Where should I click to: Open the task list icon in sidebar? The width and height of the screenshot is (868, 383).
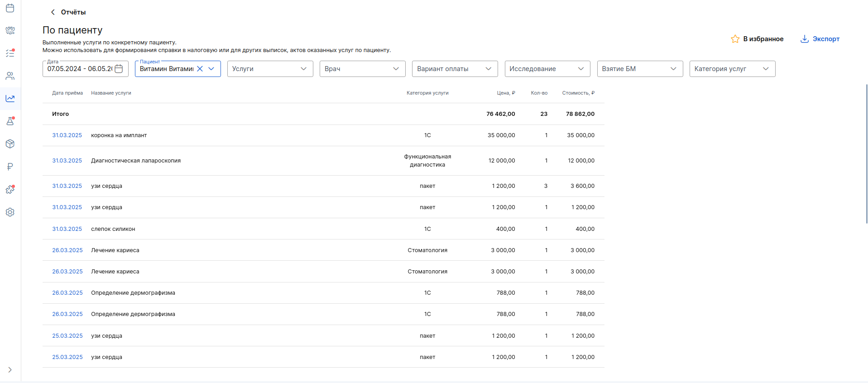[x=10, y=53]
